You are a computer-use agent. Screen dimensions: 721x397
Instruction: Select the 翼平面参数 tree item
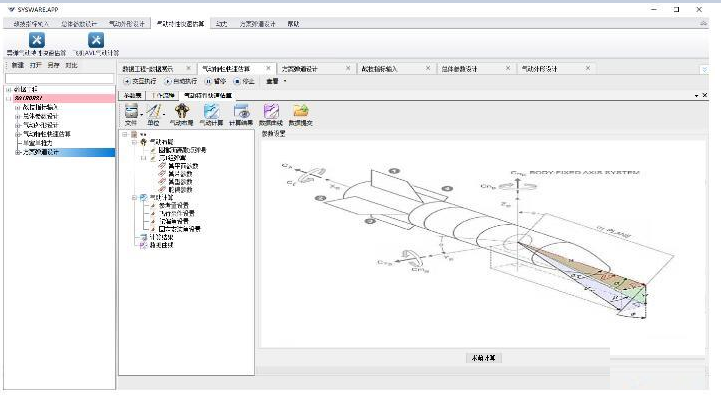(x=183, y=166)
